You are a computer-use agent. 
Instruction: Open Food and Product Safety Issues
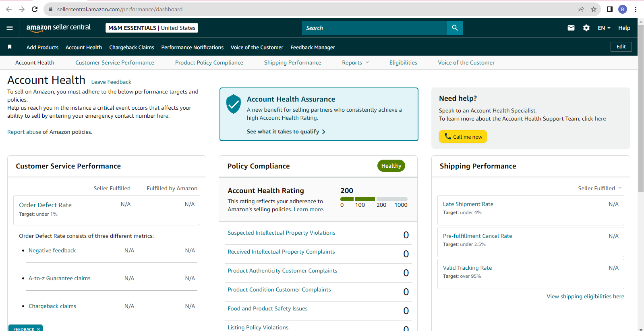point(267,308)
